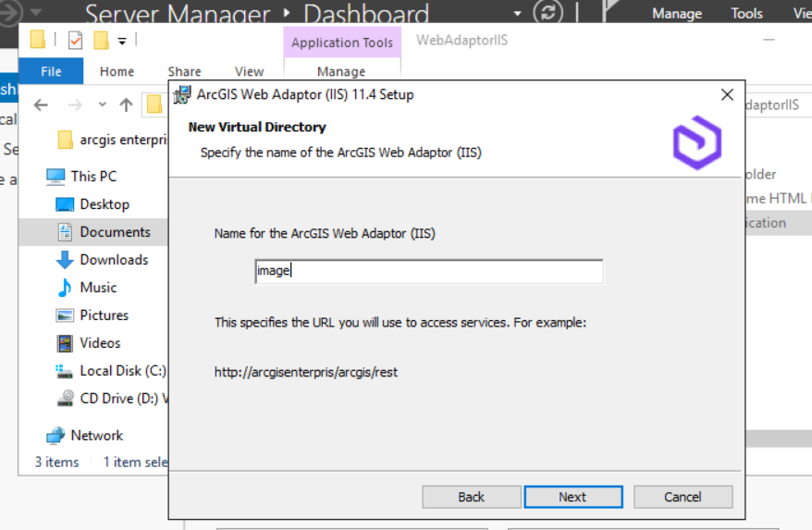Open the Manage menu in Server Manager
Viewport: 812px width, 530px height.
[x=677, y=14]
